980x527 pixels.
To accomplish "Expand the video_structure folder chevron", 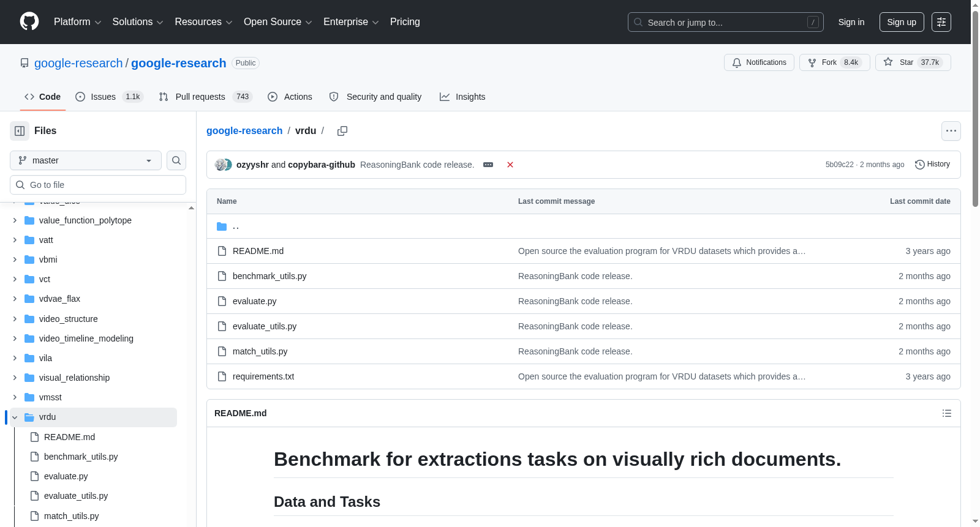I will [15, 319].
